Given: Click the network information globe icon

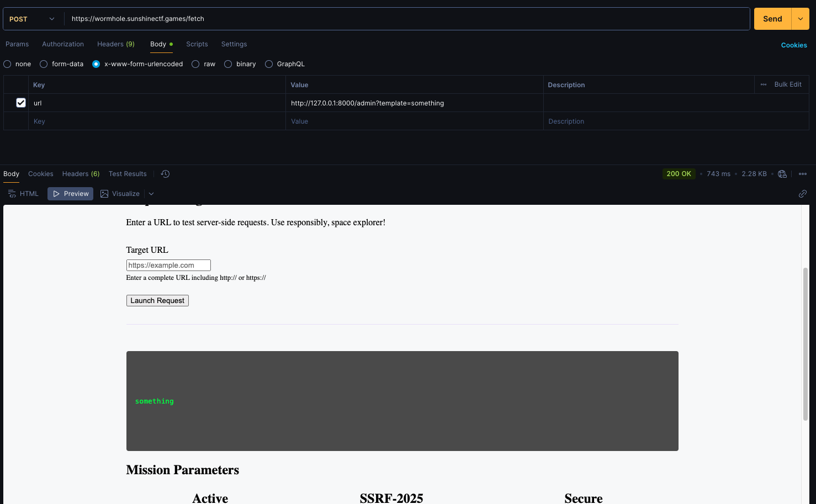Looking at the screenshot, I should click(x=782, y=174).
